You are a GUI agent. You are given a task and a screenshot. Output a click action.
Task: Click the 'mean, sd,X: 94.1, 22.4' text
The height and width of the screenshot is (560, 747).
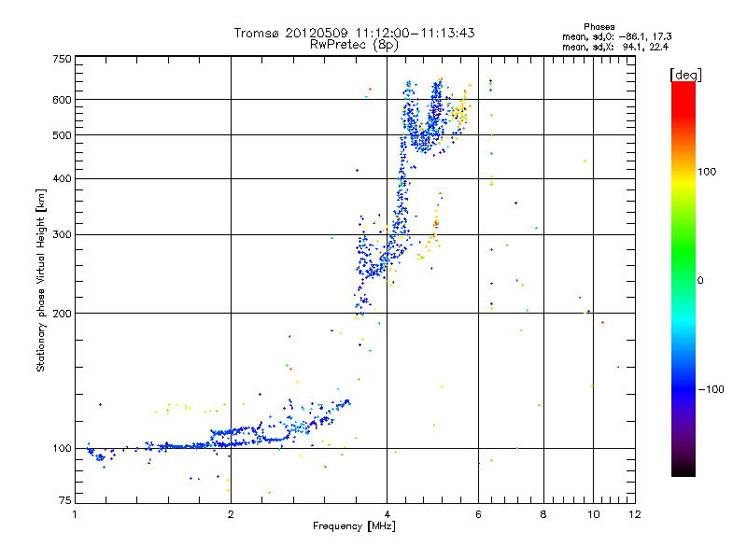(615, 47)
